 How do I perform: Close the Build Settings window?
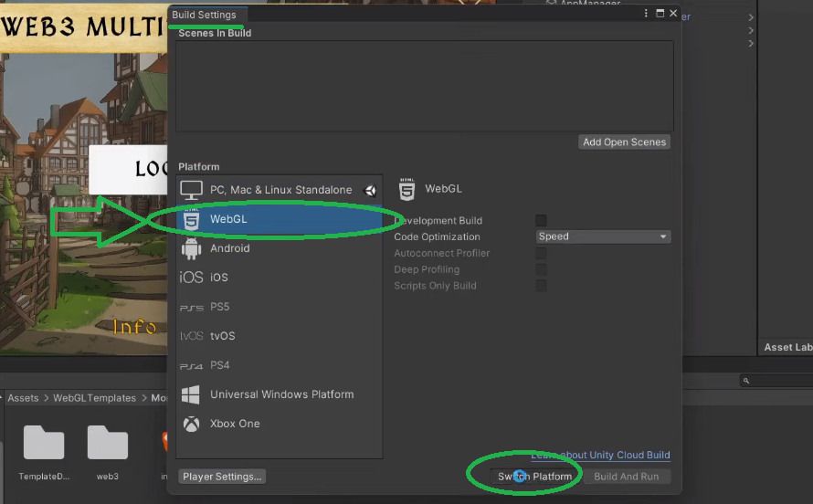pos(673,14)
